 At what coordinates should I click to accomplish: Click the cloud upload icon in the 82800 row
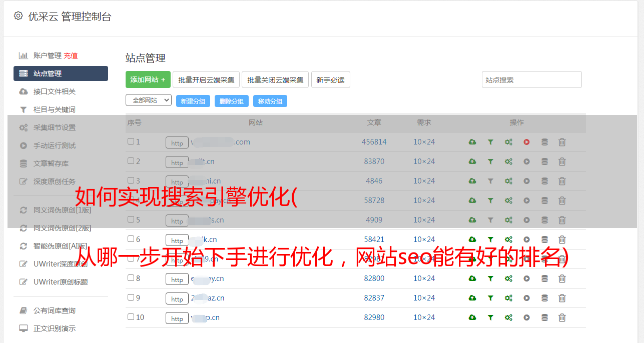472,278
